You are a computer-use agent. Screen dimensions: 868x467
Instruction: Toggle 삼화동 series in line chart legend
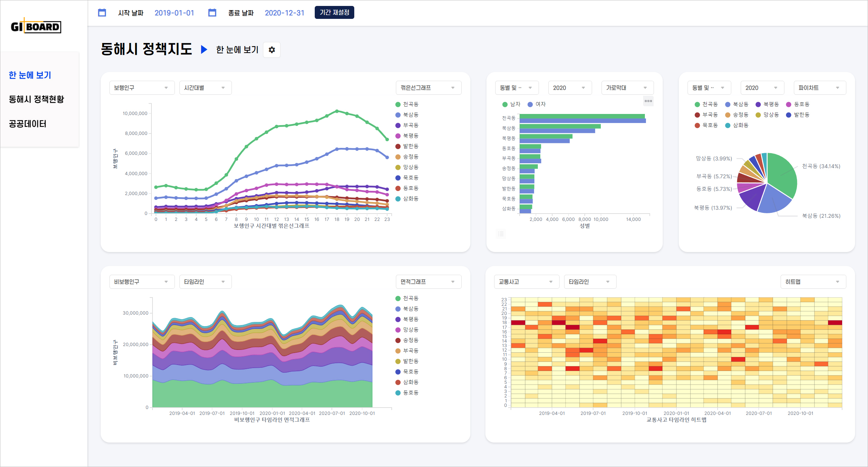coord(407,199)
